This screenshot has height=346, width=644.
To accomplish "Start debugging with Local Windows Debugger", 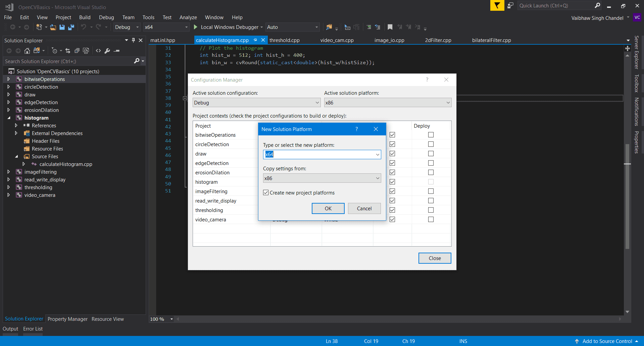I will tap(228, 27).
